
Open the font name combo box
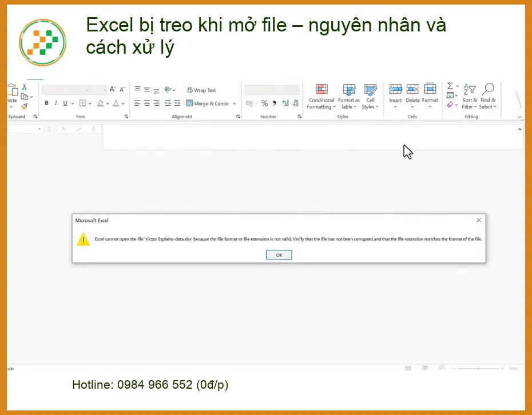65,90
